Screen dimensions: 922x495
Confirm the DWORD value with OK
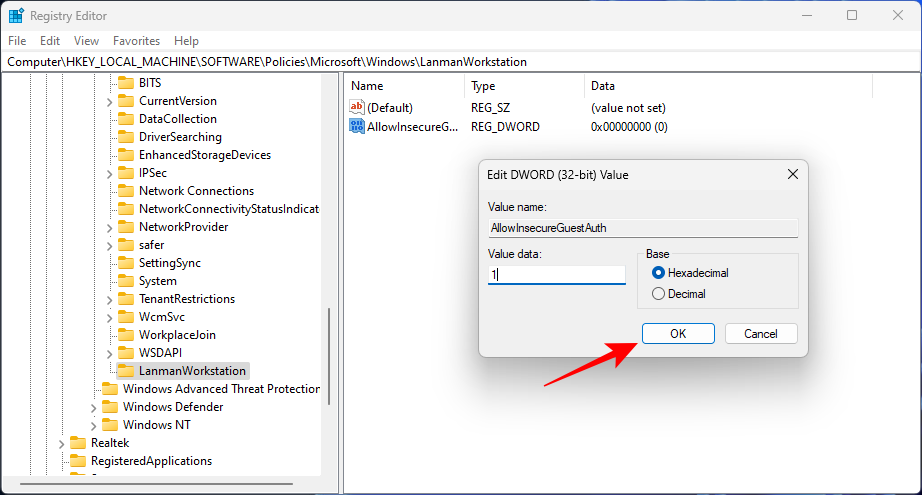point(678,333)
